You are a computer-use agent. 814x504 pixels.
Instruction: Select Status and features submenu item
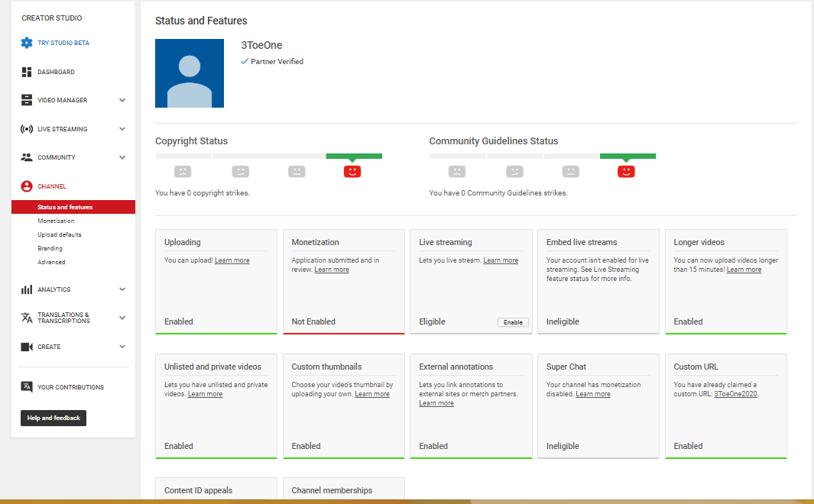[73, 207]
